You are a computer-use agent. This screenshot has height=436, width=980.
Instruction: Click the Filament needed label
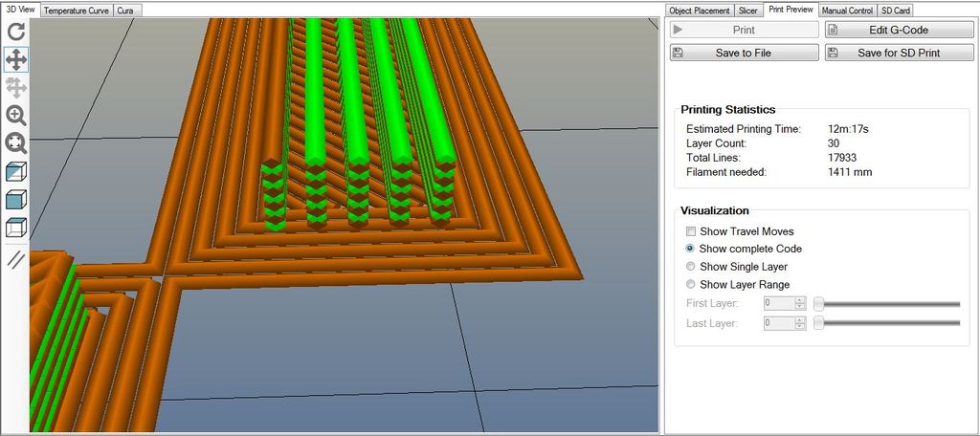click(725, 172)
